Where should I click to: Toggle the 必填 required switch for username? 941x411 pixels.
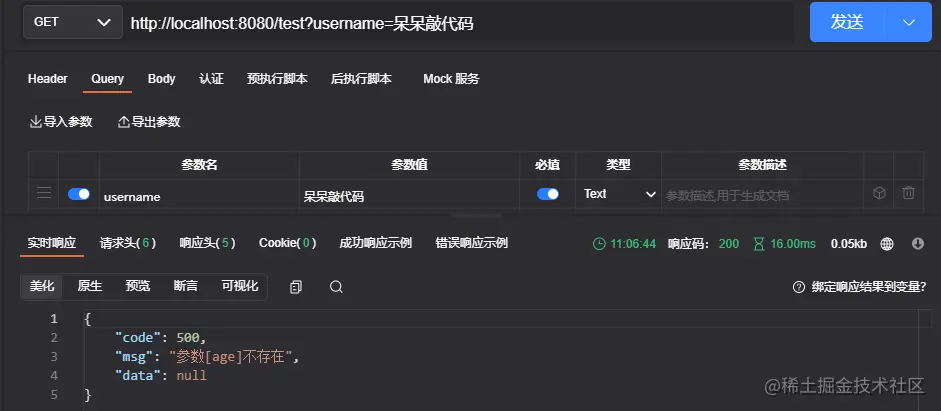click(x=547, y=194)
